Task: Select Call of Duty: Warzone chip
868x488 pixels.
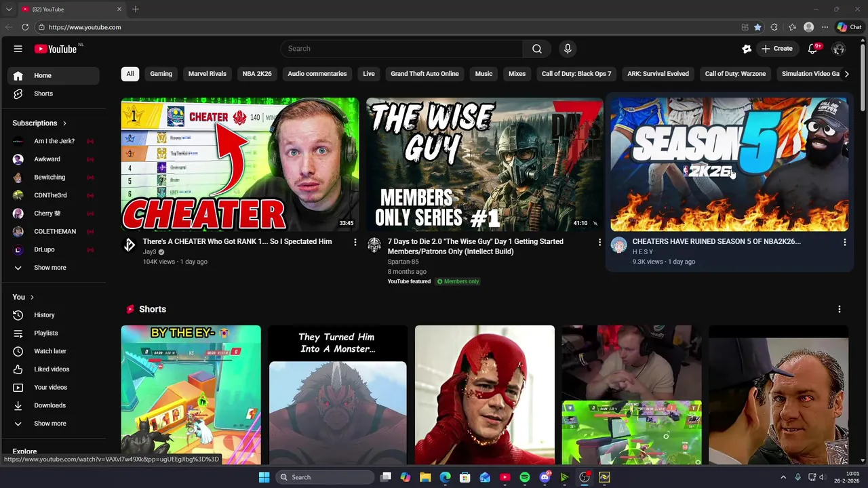Action: pyautogui.click(x=735, y=74)
